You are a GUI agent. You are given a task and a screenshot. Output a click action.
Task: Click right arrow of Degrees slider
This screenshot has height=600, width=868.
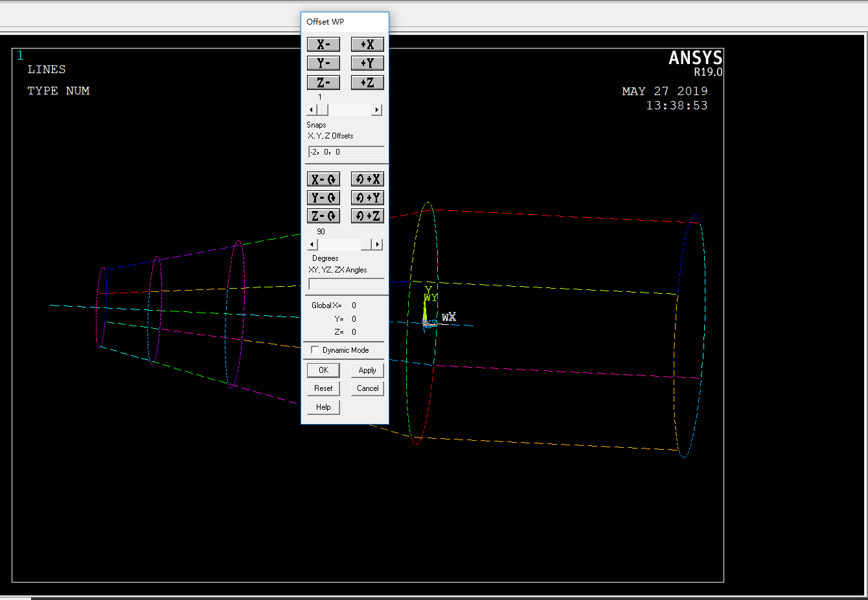pyautogui.click(x=378, y=245)
